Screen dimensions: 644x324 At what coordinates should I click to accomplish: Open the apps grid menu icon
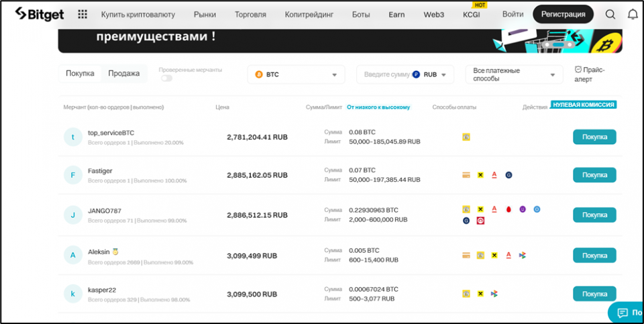83,14
